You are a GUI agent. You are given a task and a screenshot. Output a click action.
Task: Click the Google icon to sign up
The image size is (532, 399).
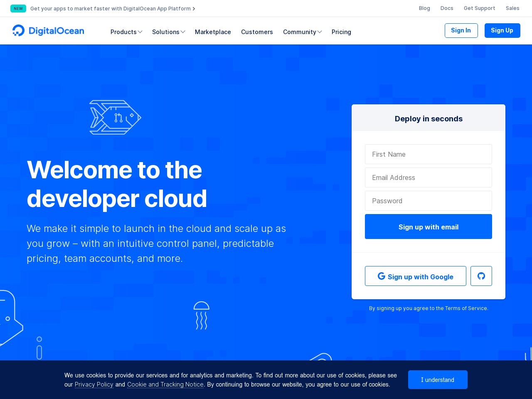[382, 276]
